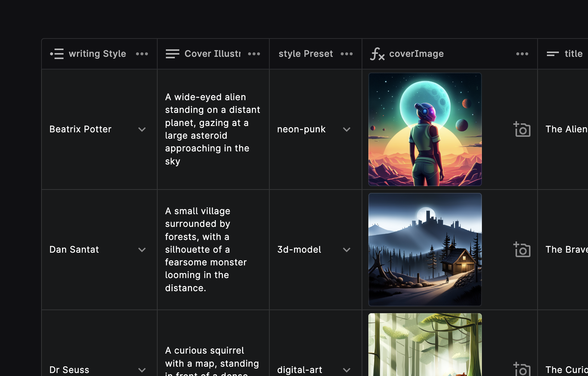Open coverImage column three-dot menu
The width and height of the screenshot is (588, 376).
tap(522, 54)
